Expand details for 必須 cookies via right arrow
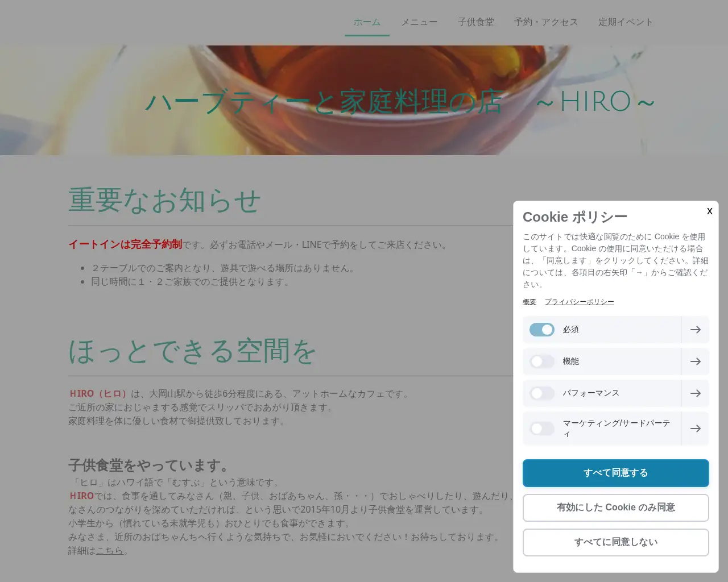Image resolution: width=728 pixels, height=582 pixels. point(695,330)
